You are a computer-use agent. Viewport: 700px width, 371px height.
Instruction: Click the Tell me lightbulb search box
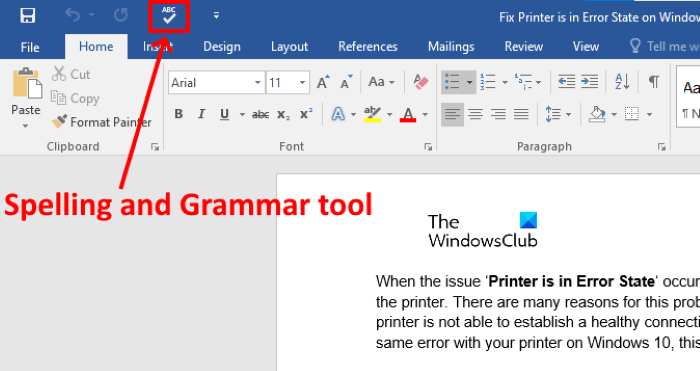[664, 46]
